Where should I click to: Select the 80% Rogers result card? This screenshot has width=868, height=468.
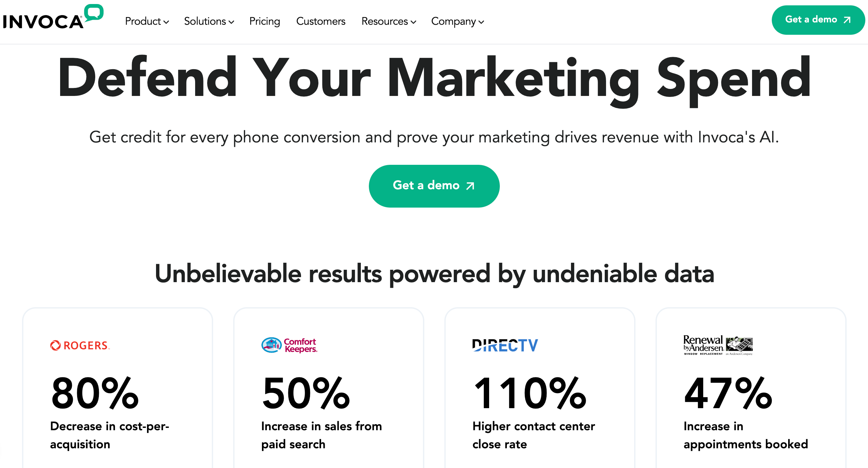tap(118, 388)
